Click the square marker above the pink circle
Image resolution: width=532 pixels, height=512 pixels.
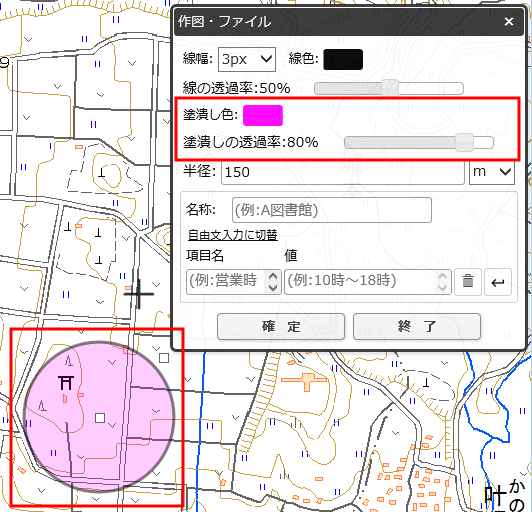[x=164, y=358]
